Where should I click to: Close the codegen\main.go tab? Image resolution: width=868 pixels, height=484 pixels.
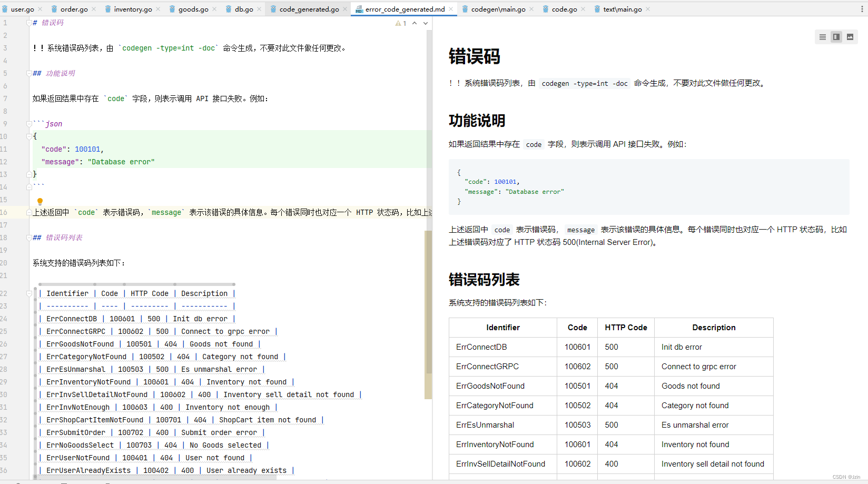[531, 9]
